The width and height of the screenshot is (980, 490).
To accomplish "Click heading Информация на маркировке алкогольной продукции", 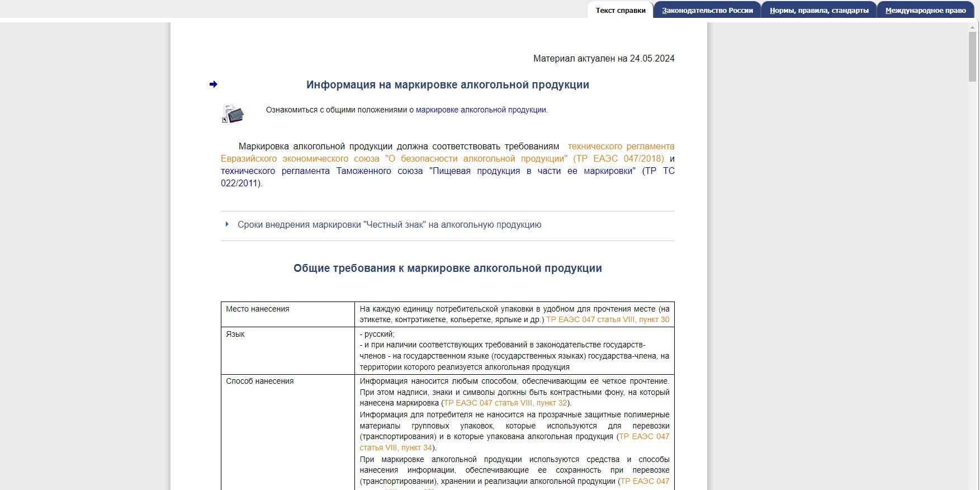I will [x=448, y=85].
